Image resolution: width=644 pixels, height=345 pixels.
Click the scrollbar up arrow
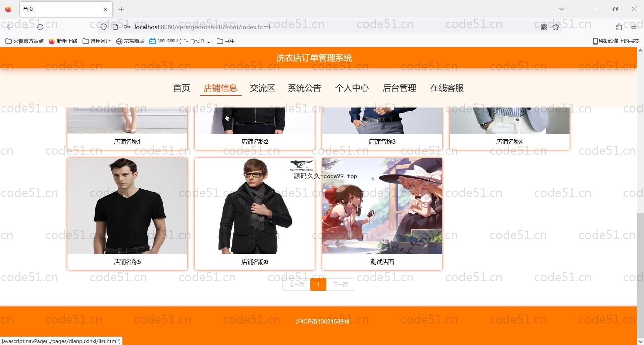coord(640,51)
